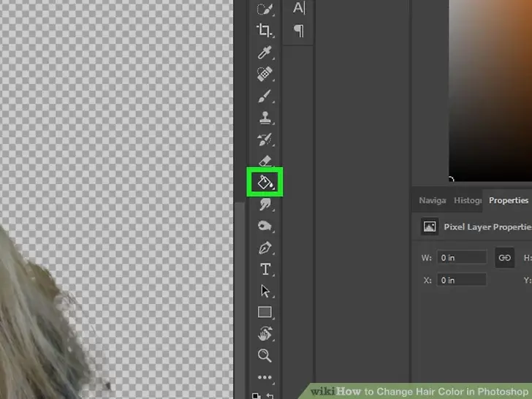Expand the three-dots Edit Toolbar menu
This screenshot has width=532, height=399.
pos(265,378)
